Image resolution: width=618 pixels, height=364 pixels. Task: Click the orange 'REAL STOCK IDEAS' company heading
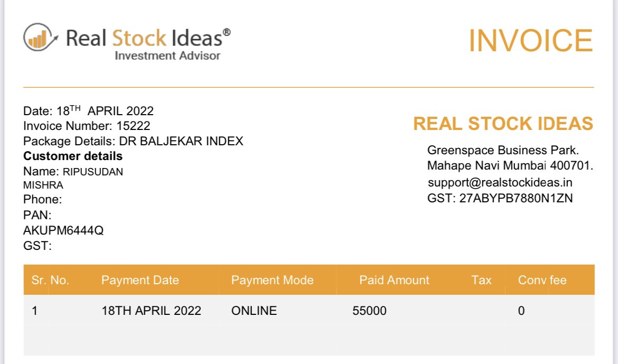tap(503, 124)
